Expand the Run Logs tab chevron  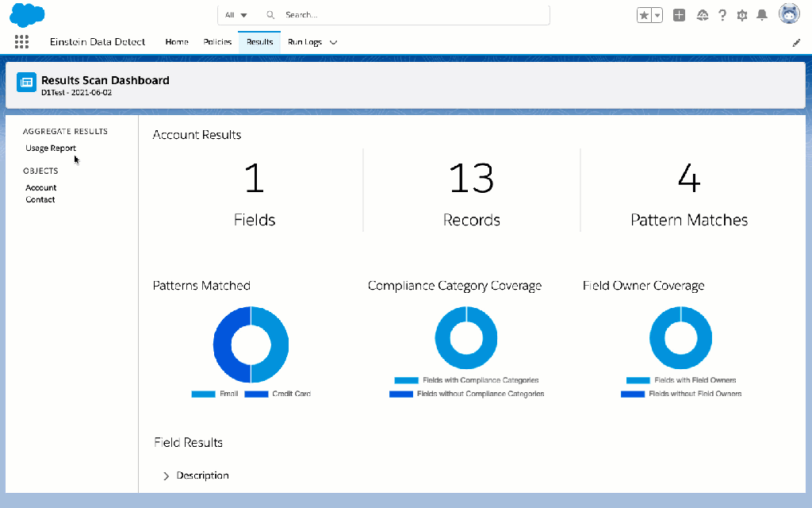click(x=333, y=42)
